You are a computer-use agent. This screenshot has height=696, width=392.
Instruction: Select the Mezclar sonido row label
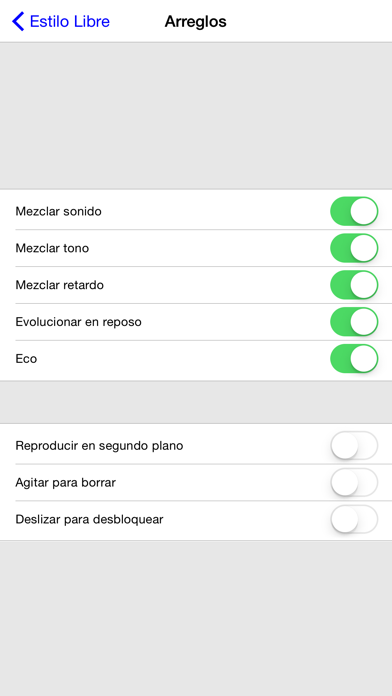point(59,211)
